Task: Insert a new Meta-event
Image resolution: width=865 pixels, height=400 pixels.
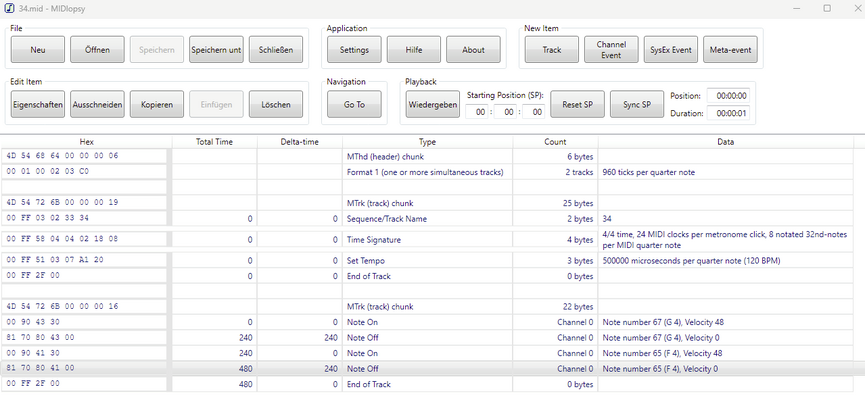Action: point(730,50)
